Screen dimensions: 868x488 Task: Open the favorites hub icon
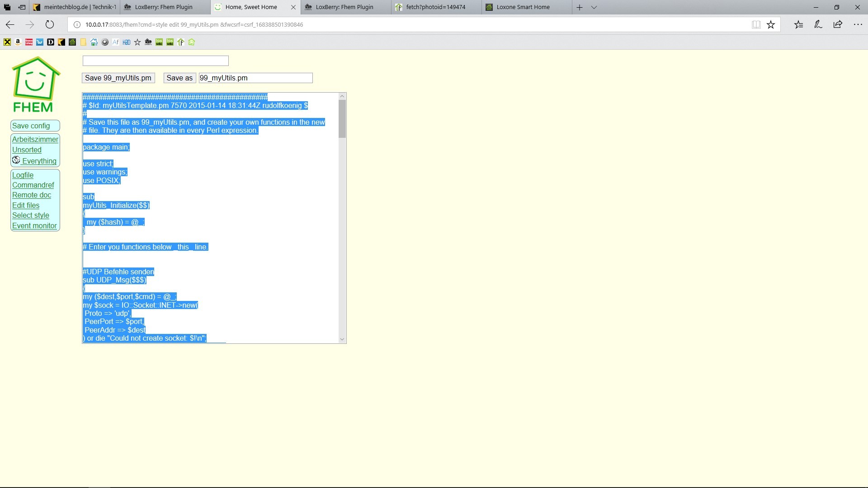click(798, 25)
